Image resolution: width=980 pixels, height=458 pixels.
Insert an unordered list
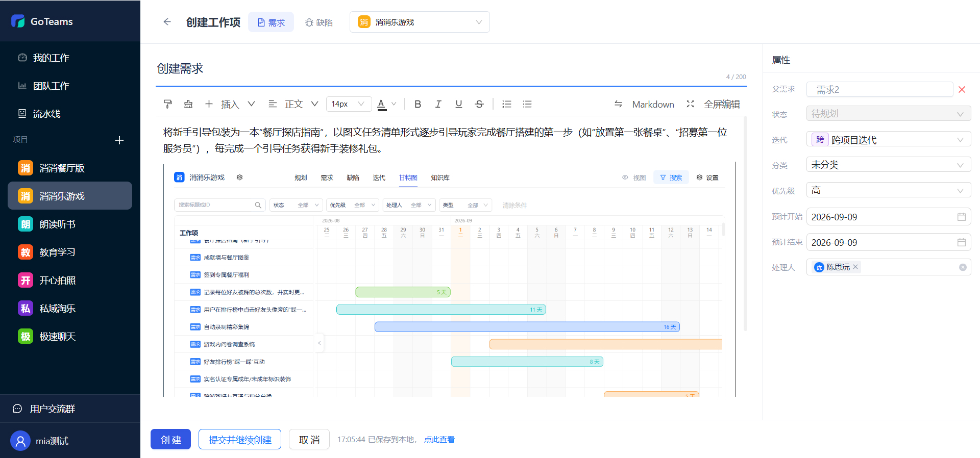pyautogui.click(x=527, y=104)
